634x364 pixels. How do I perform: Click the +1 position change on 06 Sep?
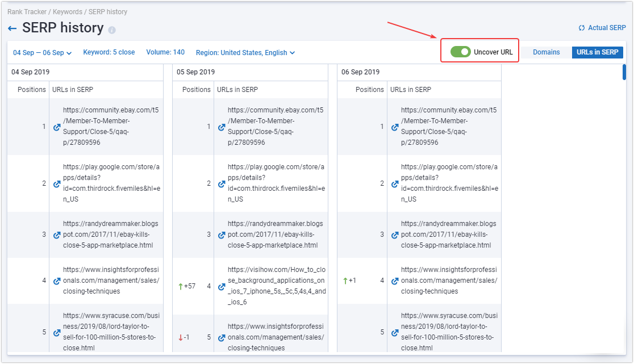[350, 281]
